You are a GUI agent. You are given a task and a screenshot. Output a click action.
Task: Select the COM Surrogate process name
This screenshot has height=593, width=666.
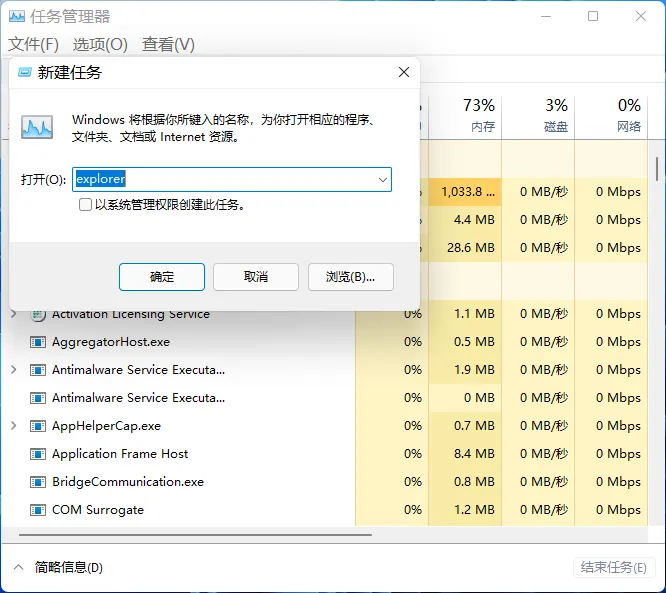[x=98, y=510]
